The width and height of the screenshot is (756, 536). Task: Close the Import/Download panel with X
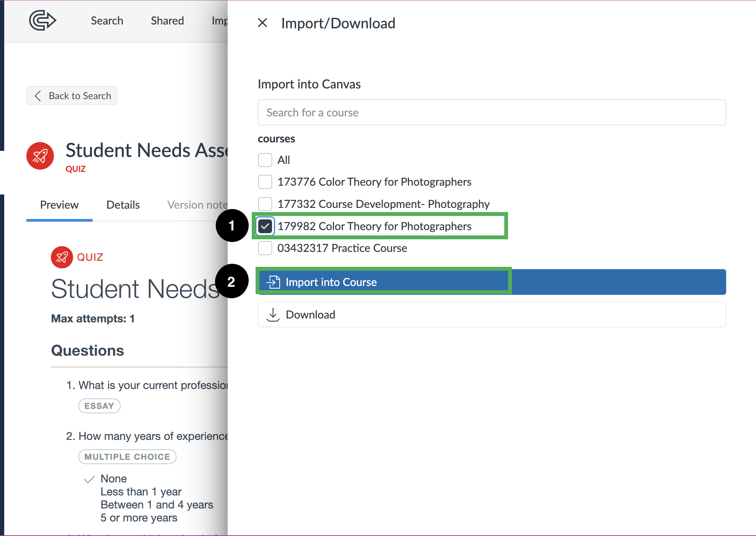pos(262,23)
